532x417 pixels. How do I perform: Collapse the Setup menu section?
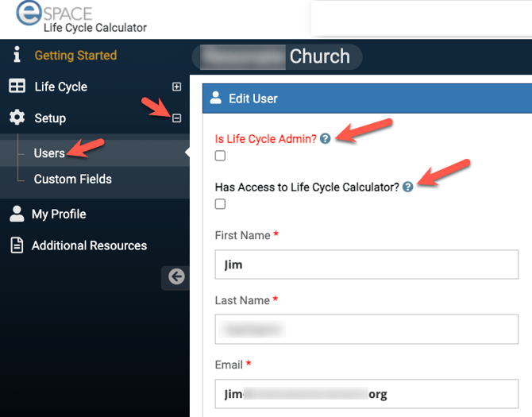tap(176, 118)
